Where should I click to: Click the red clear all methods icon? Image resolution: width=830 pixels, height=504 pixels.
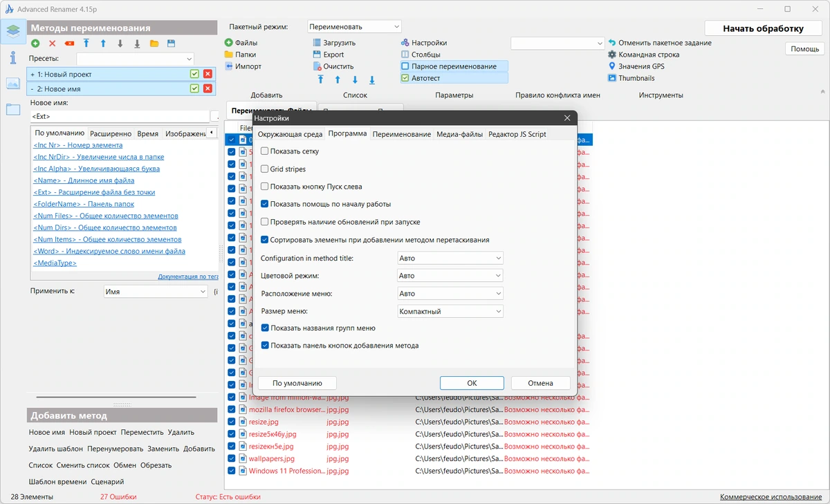(x=69, y=44)
